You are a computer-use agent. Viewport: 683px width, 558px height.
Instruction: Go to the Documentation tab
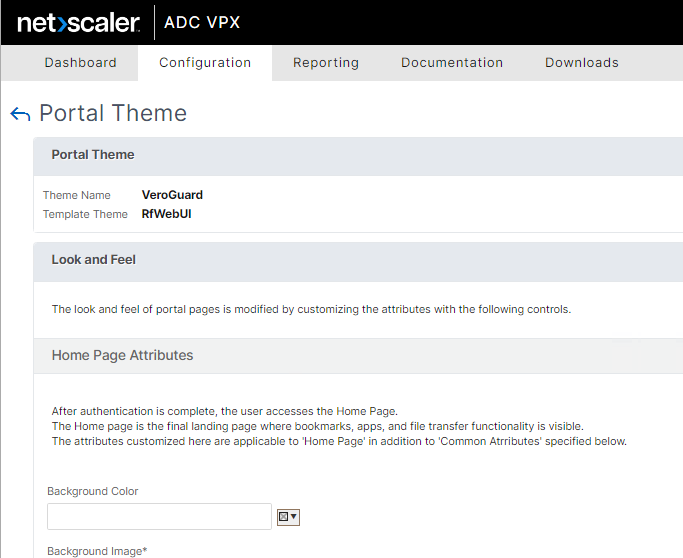[452, 62]
